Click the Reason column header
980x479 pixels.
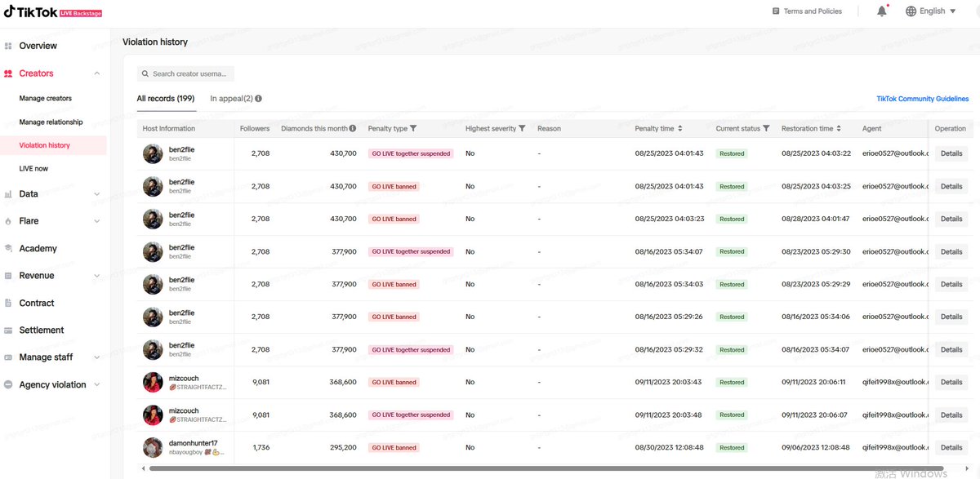point(550,129)
